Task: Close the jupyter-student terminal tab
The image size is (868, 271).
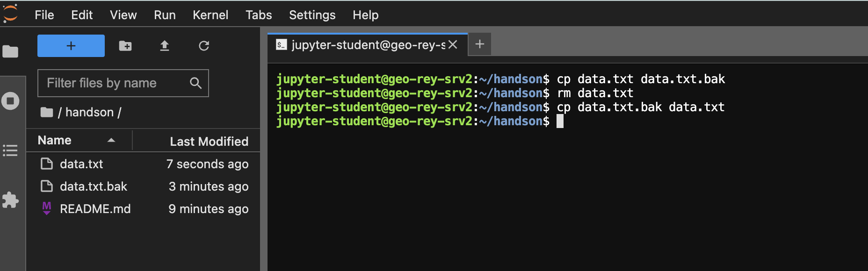Action: click(x=453, y=44)
